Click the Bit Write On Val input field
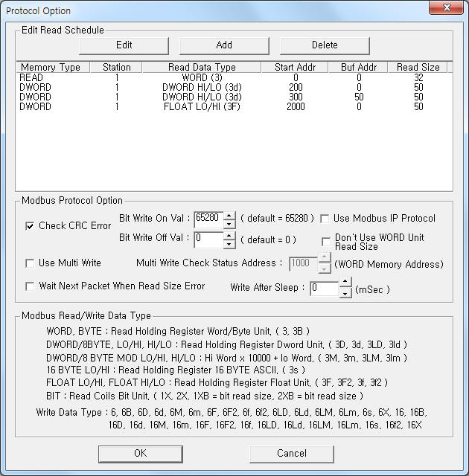 [208, 219]
